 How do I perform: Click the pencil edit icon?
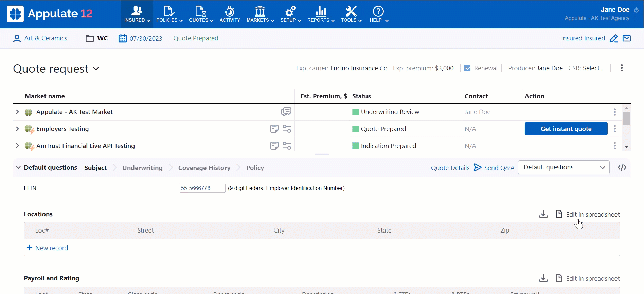pos(613,38)
